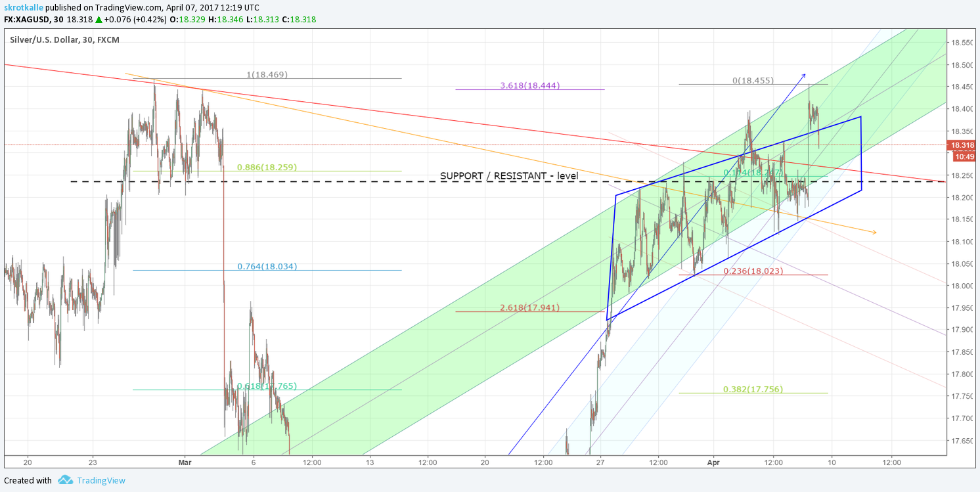Image resolution: width=980 pixels, height=492 pixels.
Task: Click the 18.550 price axis label
Action: 962,43
